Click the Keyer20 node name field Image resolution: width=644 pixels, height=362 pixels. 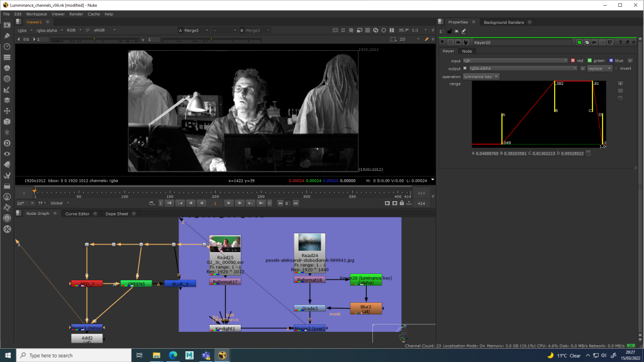point(522,42)
